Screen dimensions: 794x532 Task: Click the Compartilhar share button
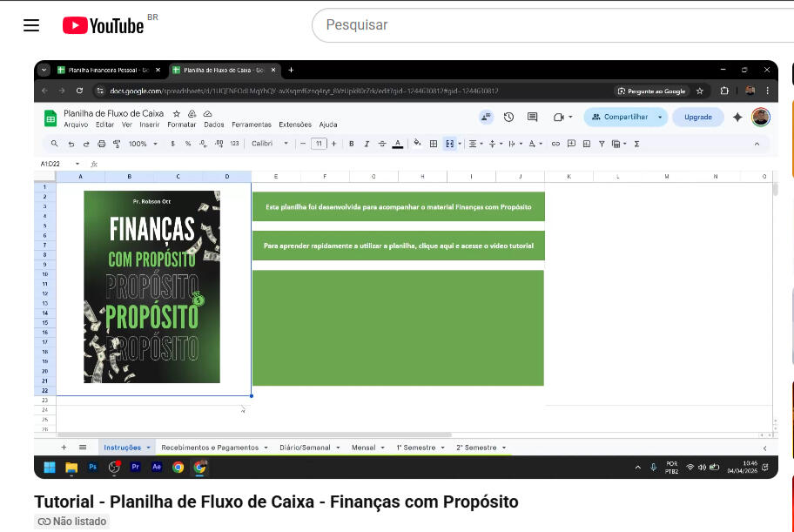click(620, 117)
